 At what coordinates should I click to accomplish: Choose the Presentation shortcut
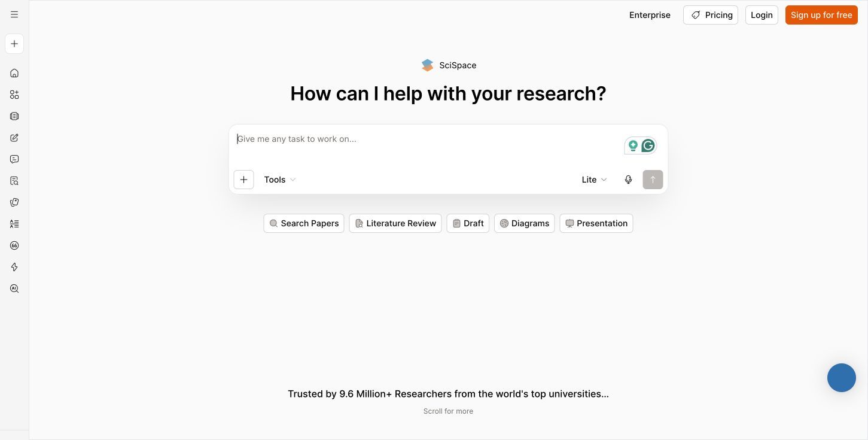tap(596, 223)
